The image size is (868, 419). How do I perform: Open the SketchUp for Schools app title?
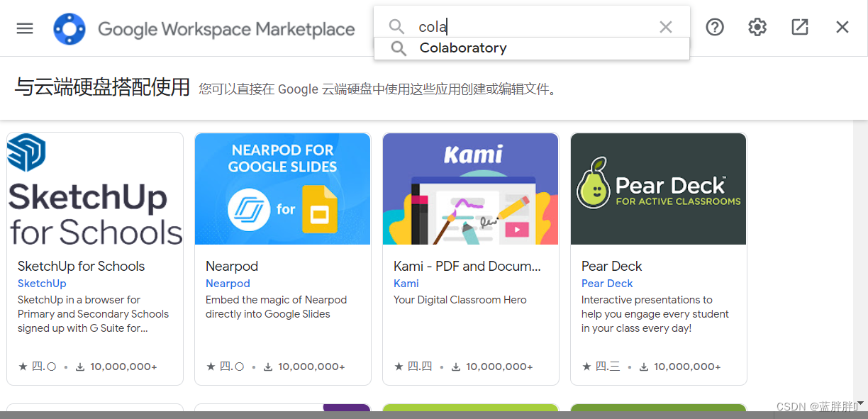(81, 267)
